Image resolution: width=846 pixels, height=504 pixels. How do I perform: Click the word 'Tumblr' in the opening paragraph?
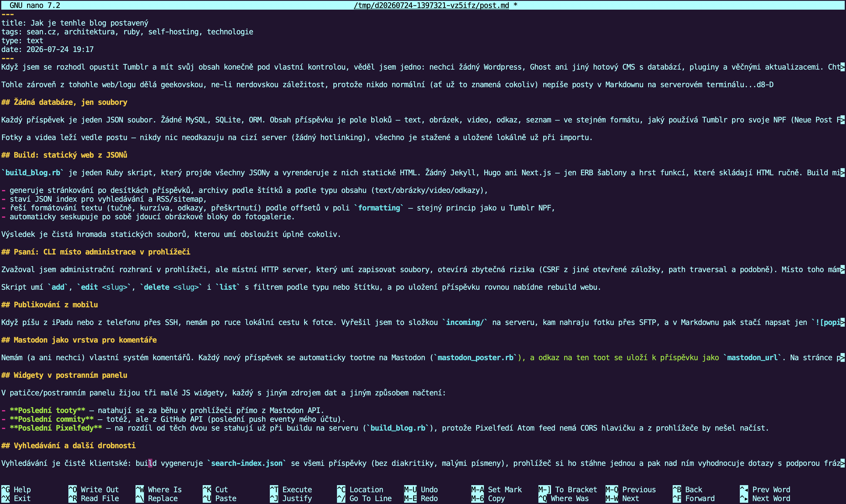[136, 67]
